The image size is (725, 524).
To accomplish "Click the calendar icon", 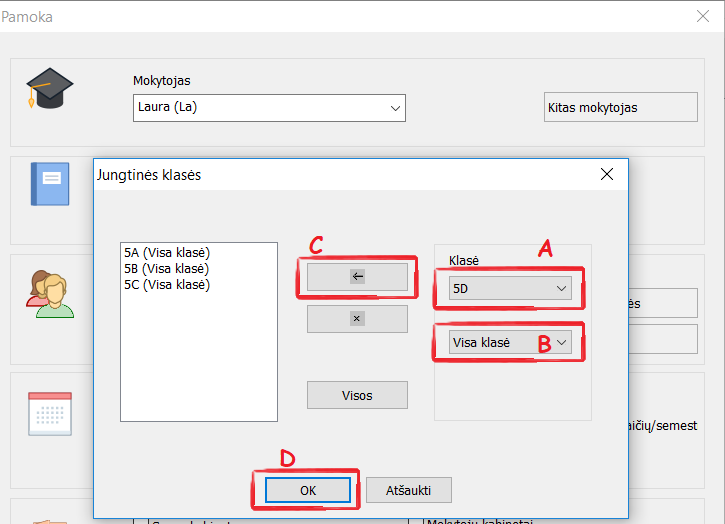I will click(x=50, y=412).
